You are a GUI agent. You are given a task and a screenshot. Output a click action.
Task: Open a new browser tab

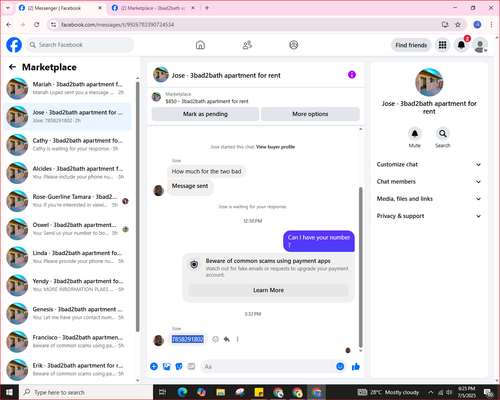click(207, 8)
